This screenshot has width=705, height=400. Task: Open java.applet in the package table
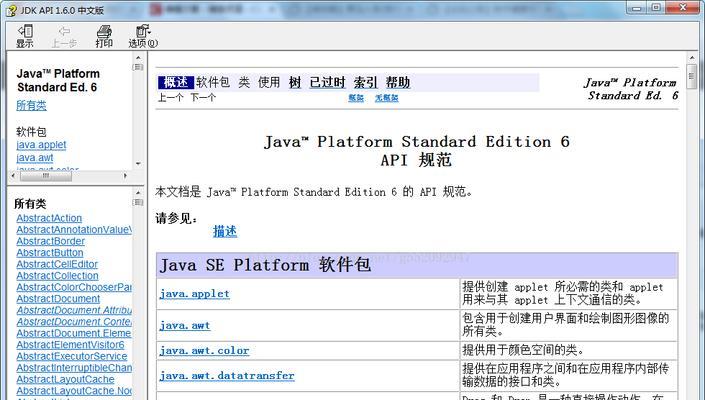[x=194, y=293]
